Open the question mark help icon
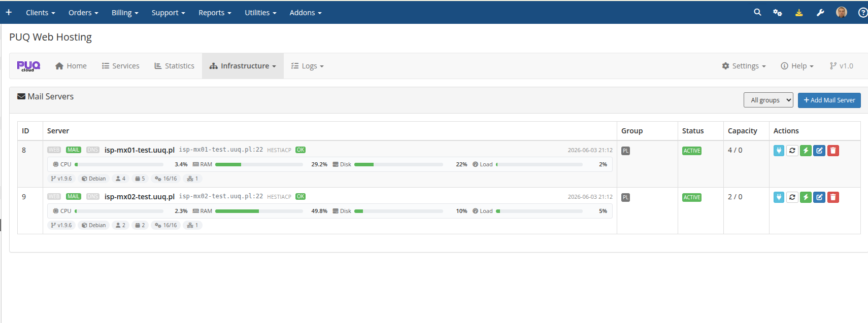The width and height of the screenshot is (868, 323). click(x=863, y=13)
